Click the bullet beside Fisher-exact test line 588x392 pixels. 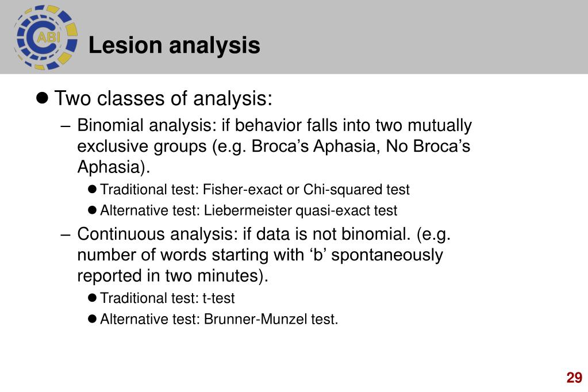92,189
